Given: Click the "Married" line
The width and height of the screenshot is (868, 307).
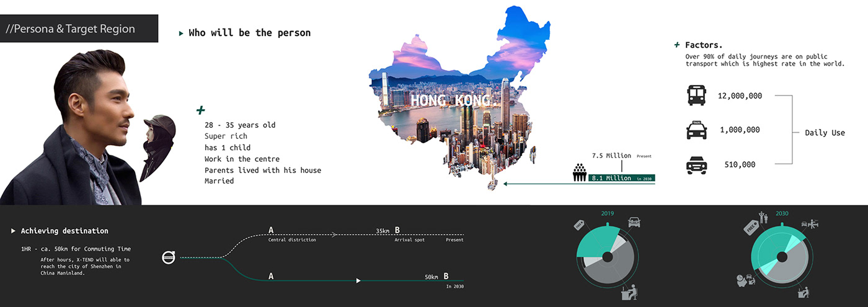Looking at the screenshot, I should [x=219, y=181].
